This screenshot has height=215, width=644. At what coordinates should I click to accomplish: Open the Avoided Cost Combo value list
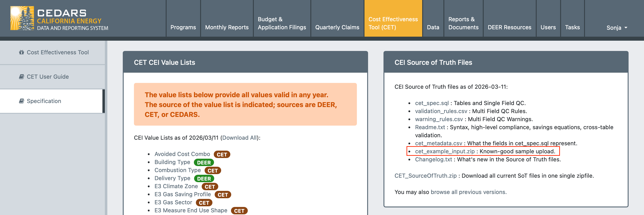(x=182, y=154)
